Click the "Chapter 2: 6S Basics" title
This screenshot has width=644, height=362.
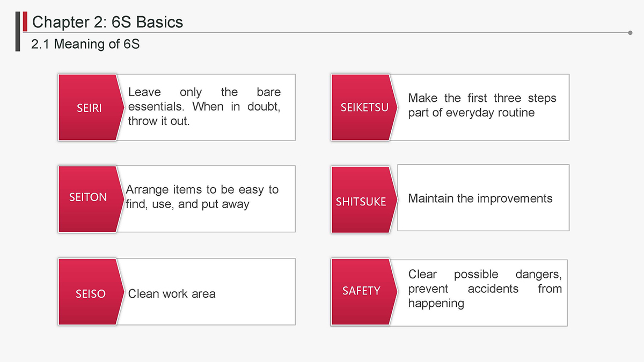[x=107, y=22]
